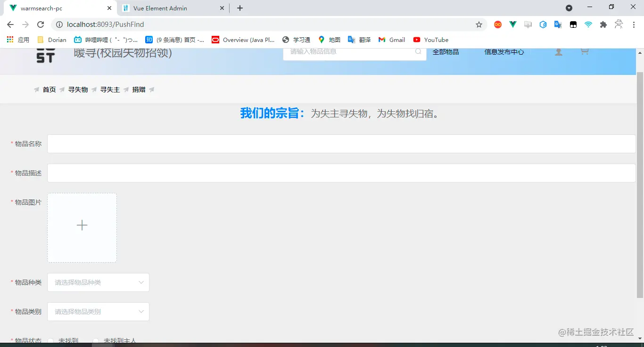This screenshot has height=347, width=644.
Task: Switch to the Vue Element Admin tab
Action: pos(172,8)
